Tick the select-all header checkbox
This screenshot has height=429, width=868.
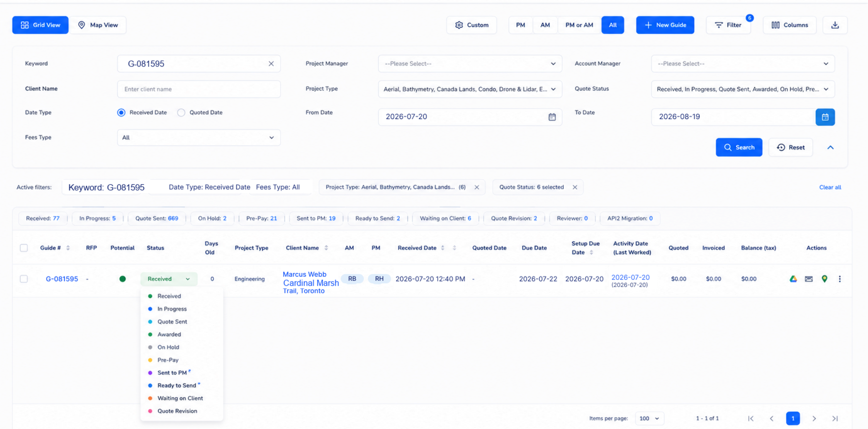pyautogui.click(x=24, y=248)
